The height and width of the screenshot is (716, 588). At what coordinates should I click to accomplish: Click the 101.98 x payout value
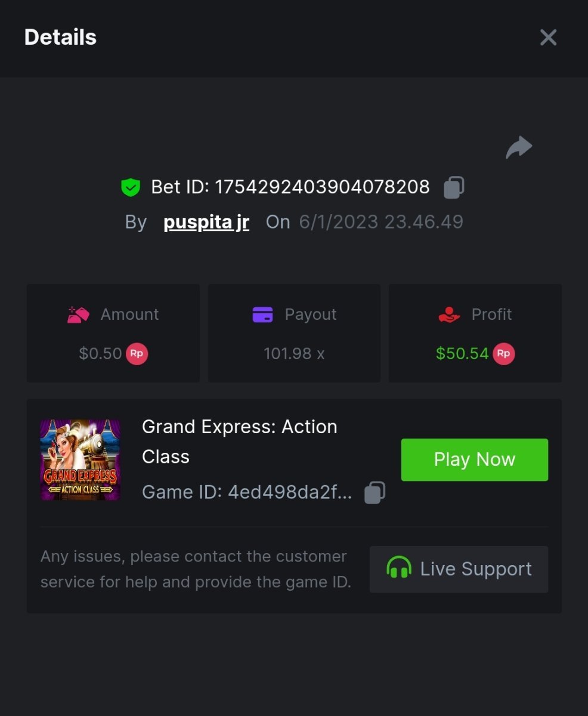[294, 353]
